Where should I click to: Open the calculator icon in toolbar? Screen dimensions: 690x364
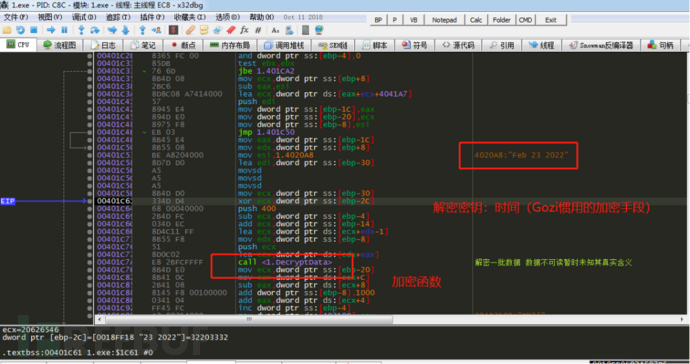point(305,30)
